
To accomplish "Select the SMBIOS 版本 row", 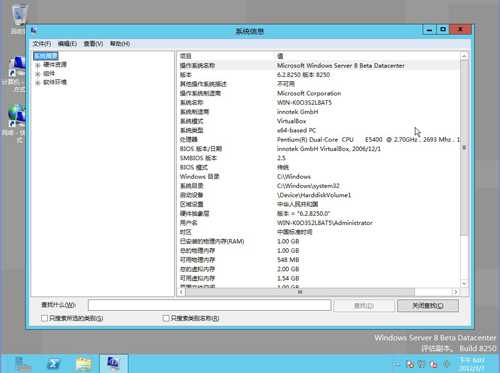I will pyautogui.click(x=318, y=158).
